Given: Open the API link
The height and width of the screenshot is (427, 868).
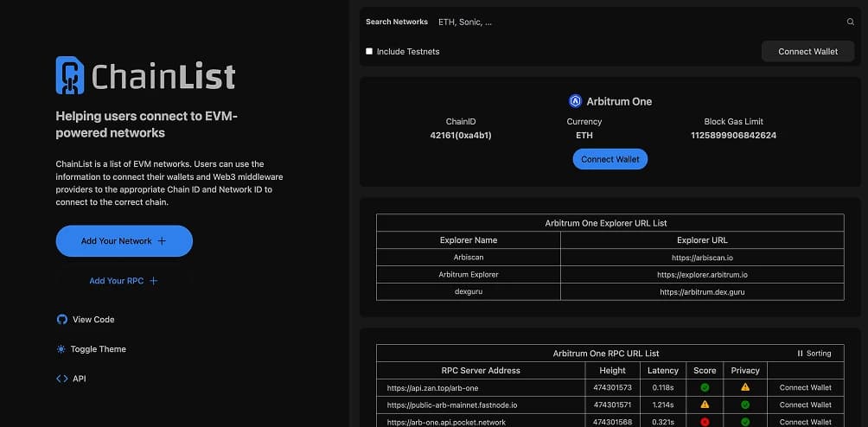Looking at the screenshot, I should coord(72,379).
